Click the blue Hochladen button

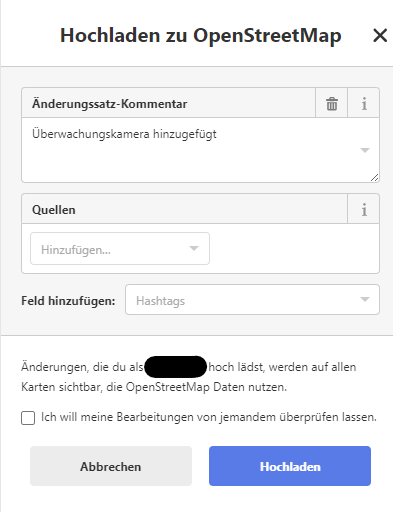(290, 466)
